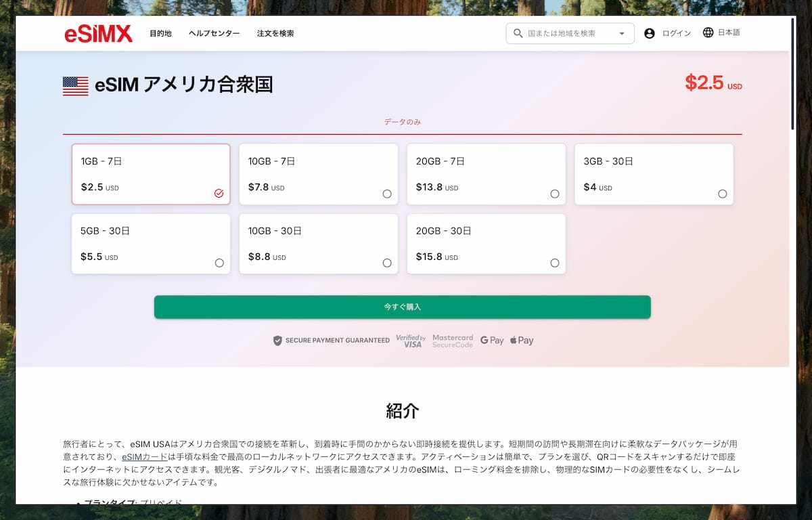Click the $7.8 USD price text

pos(266,188)
